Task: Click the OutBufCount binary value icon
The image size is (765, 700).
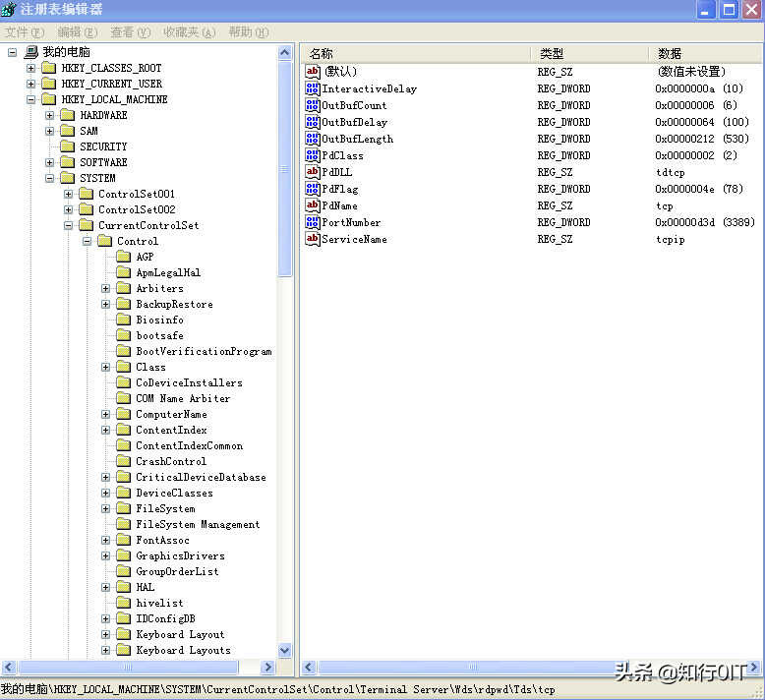Action: pyautogui.click(x=313, y=105)
